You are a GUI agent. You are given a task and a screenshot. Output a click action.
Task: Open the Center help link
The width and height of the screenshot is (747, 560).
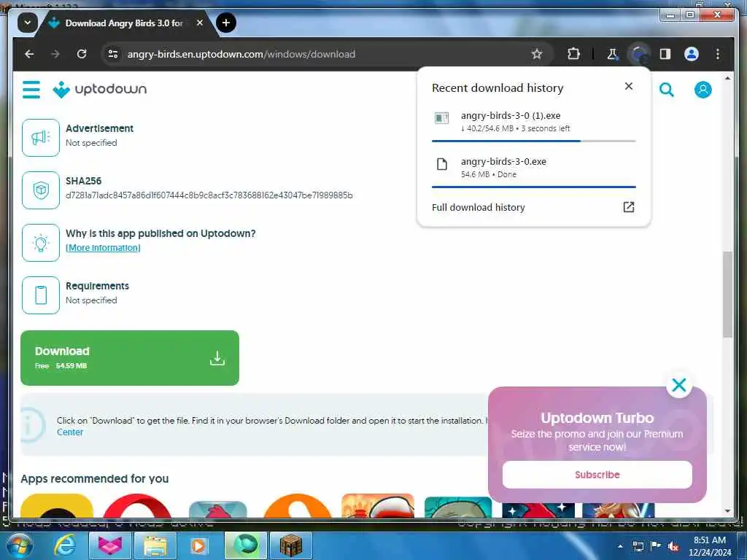coord(70,432)
